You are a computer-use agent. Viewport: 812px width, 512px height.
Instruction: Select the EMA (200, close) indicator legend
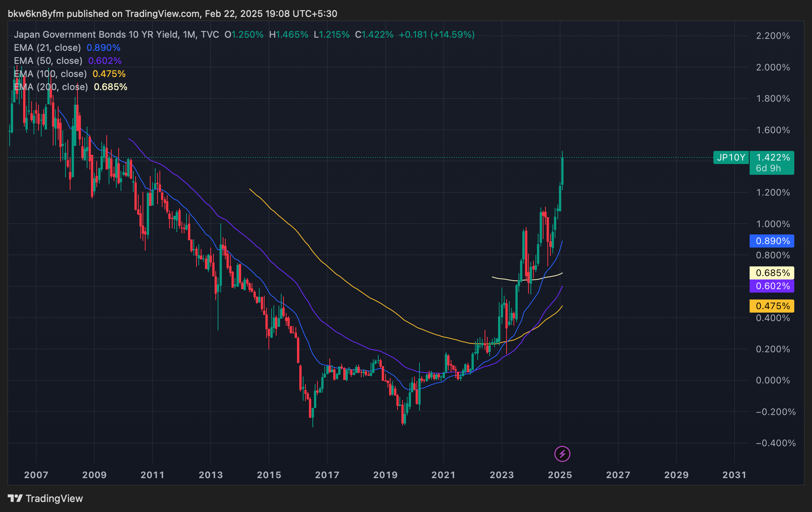(x=51, y=87)
